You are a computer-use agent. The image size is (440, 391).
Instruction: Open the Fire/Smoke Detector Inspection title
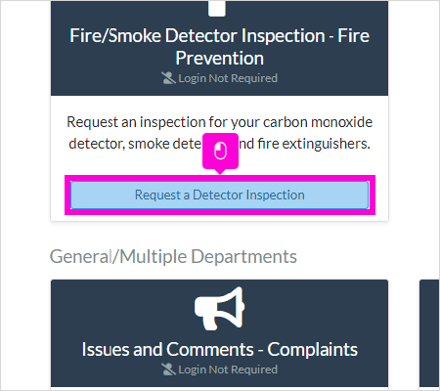[x=220, y=47]
